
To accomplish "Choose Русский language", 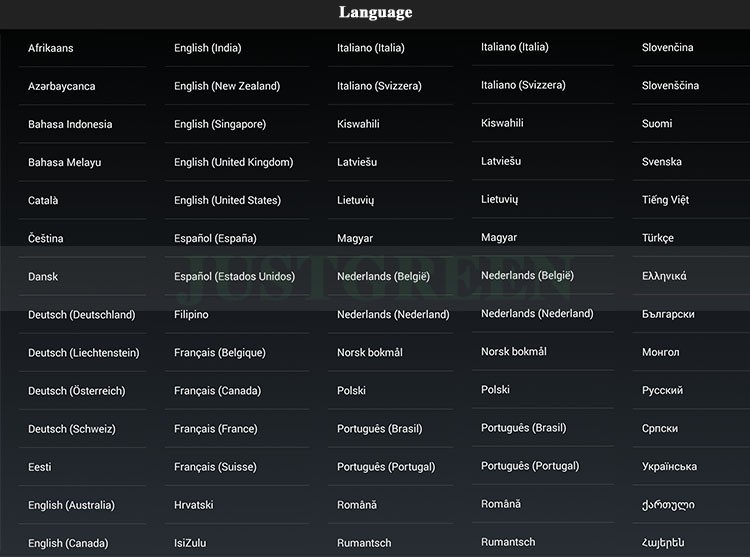I will pyautogui.click(x=662, y=390).
